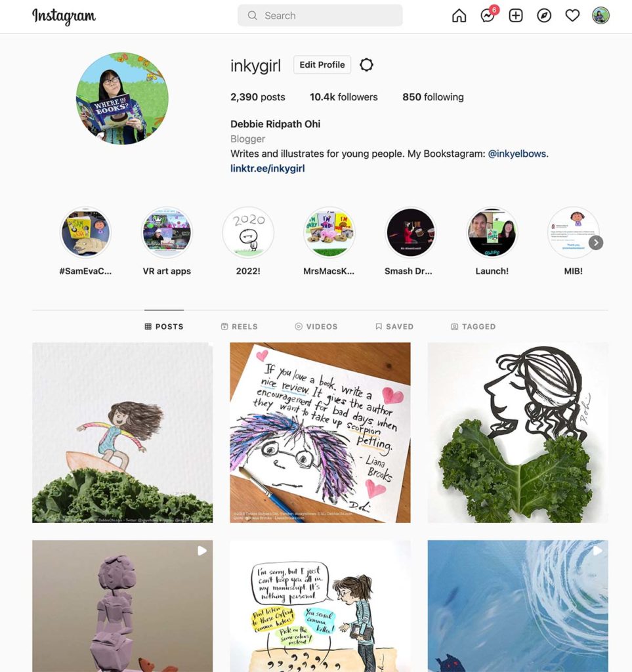632x672 pixels.
Task: Show next story highlights with chevron arrow
Action: click(x=596, y=243)
